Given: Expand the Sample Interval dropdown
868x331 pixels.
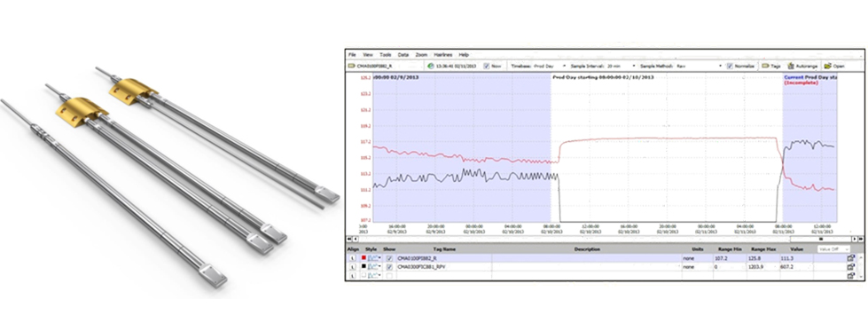Looking at the screenshot, I should (x=634, y=66).
